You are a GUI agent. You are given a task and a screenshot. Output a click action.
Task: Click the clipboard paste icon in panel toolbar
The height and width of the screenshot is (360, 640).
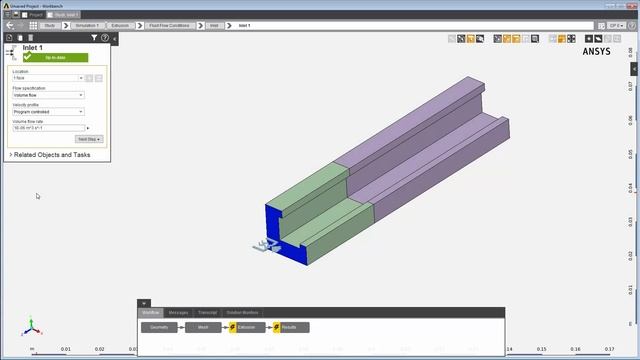[x=20, y=38]
